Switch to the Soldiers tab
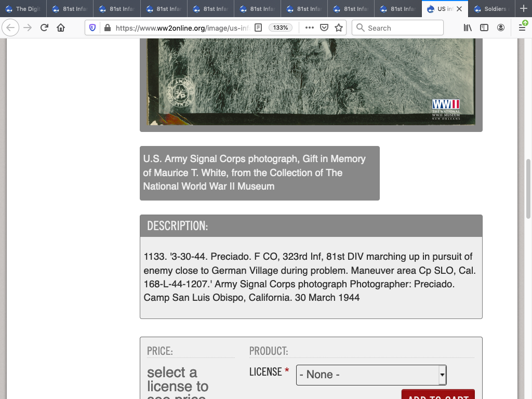This screenshot has width=532, height=399. coord(491,9)
